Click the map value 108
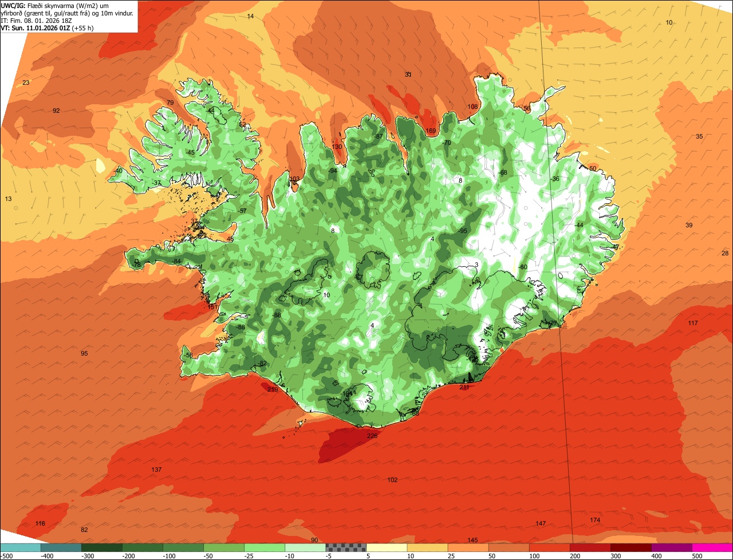Viewport: 733px width, 560px height. point(472,107)
